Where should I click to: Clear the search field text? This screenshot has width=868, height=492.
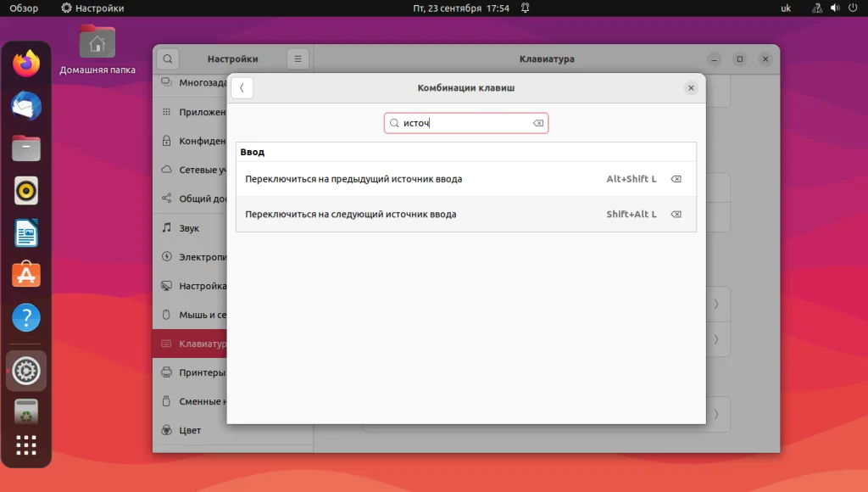(x=538, y=123)
